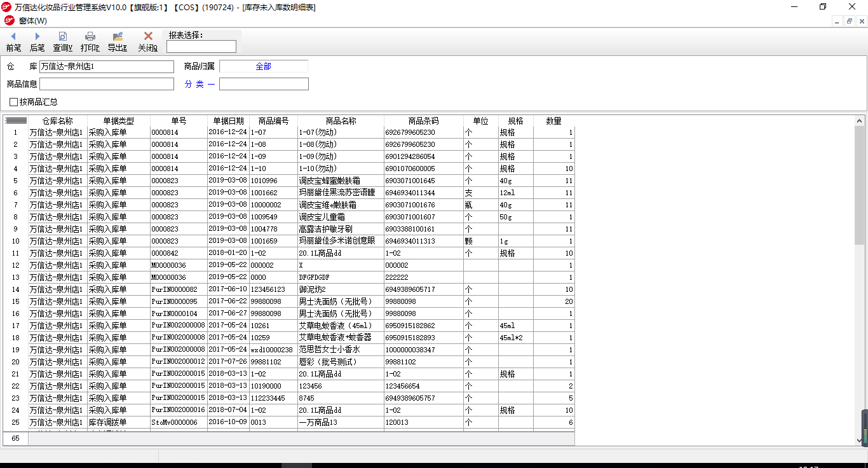Select product code wxd10000238 cell
The width and height of the screenshot is (868, 468).
[273, 350]
